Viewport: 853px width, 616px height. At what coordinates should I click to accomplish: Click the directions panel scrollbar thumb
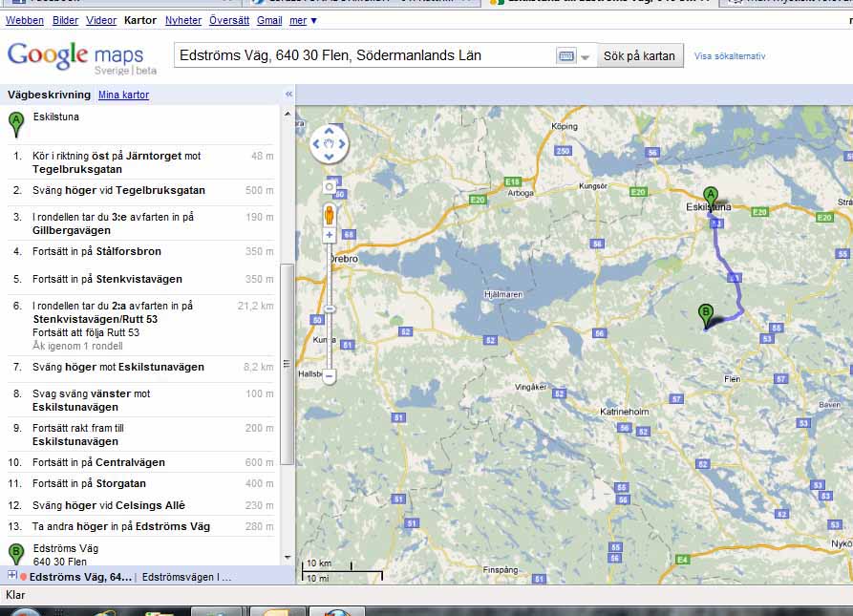coord(287,364)
